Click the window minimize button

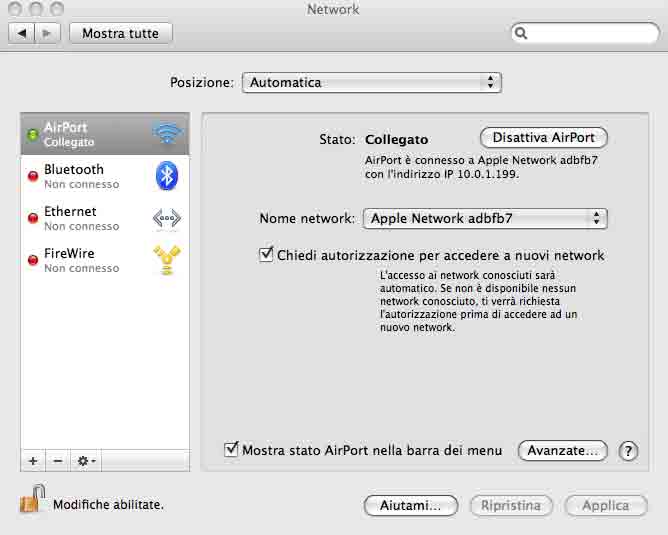click(36, 9)
